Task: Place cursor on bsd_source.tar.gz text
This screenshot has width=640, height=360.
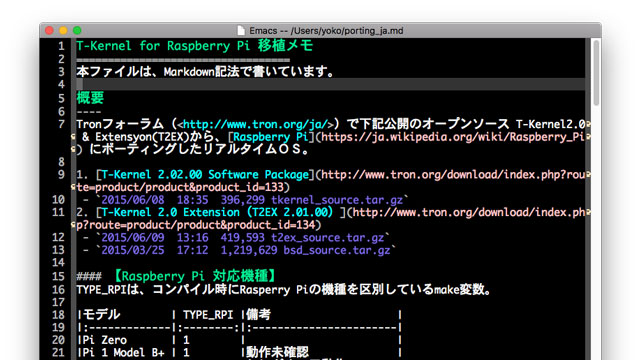Action: pos(337,250)
